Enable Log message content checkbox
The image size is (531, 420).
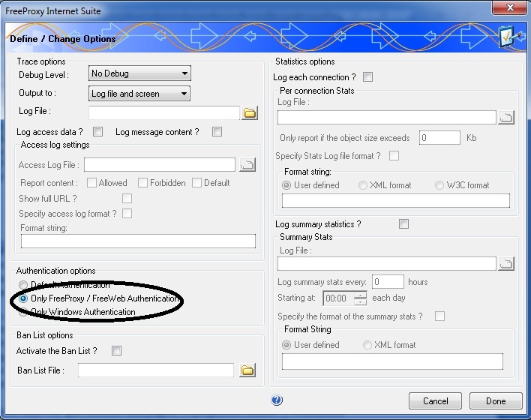coord(217,132)
